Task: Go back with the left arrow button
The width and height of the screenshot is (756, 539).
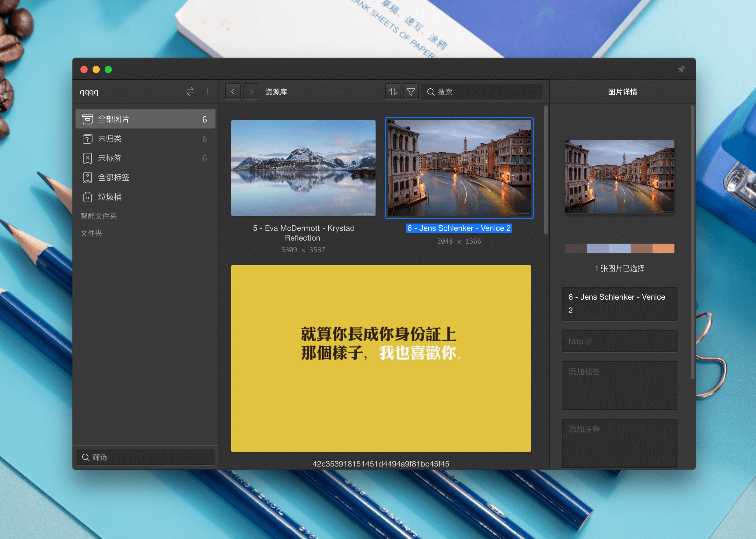Action: pyautogui.click(x=233, y=92)
